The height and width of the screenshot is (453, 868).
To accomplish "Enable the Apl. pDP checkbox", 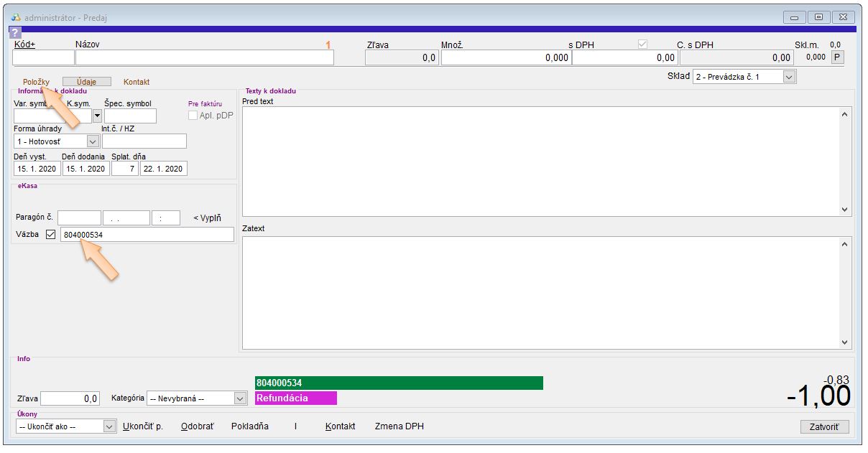I will tap(193, 116).
